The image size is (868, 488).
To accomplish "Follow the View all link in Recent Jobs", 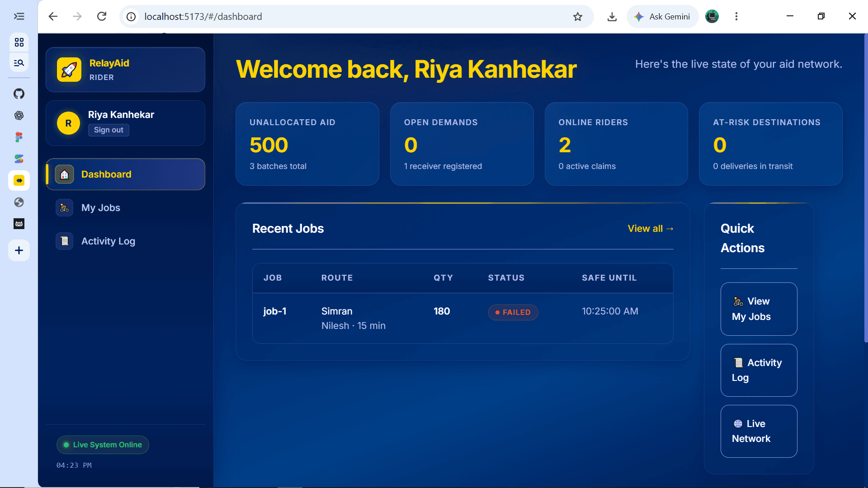I will pos(651,229).
